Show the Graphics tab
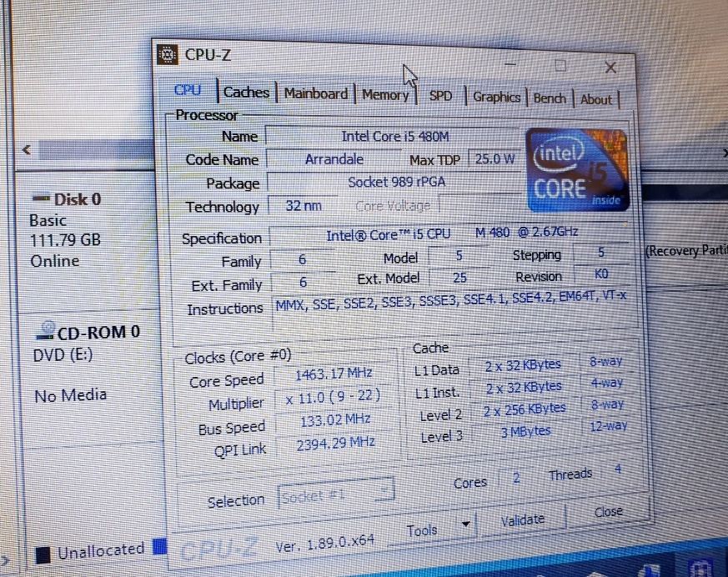728x577 pixels. (496, 97)
